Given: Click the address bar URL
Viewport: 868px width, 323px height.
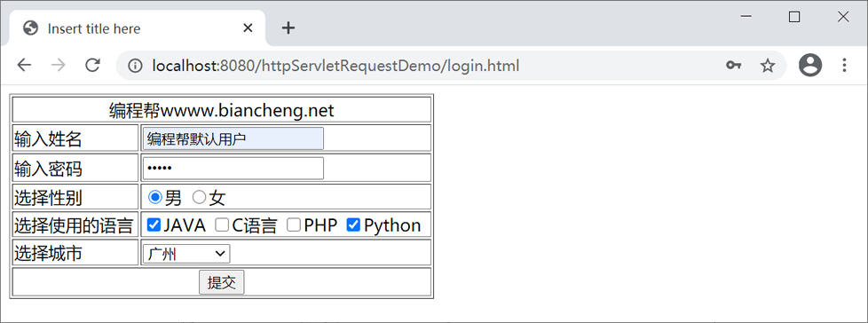Looking at the screenshot, I should tap(336, 67).
